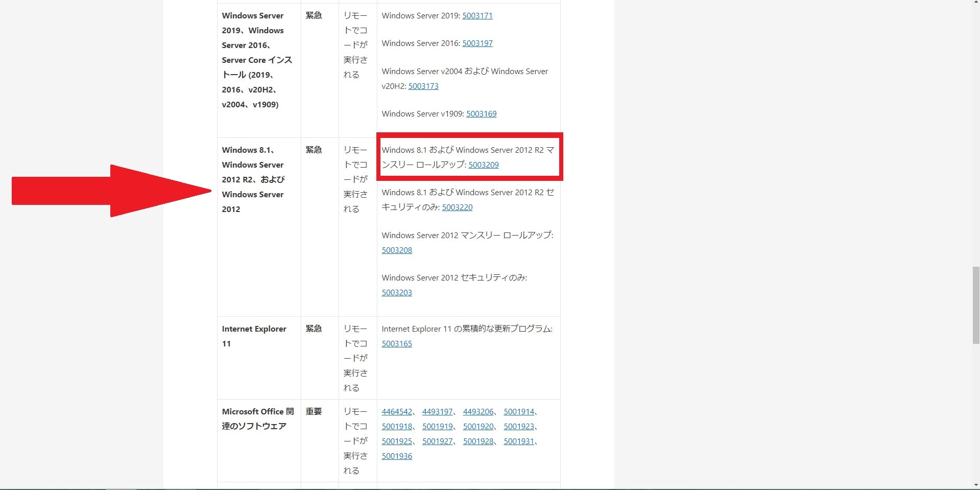Select '緊急' severity in Internet Explorer row

(314, 329)
